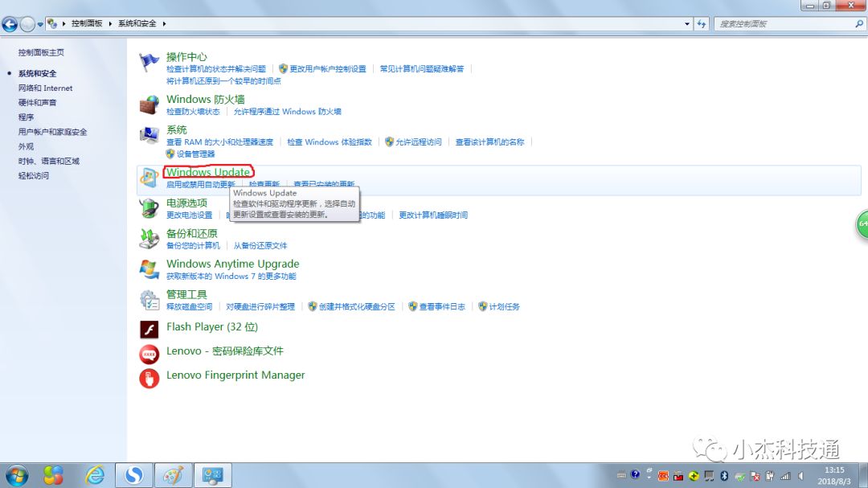Click the Windows Update category icon
The image size is (868, 488).
point(149,177)
